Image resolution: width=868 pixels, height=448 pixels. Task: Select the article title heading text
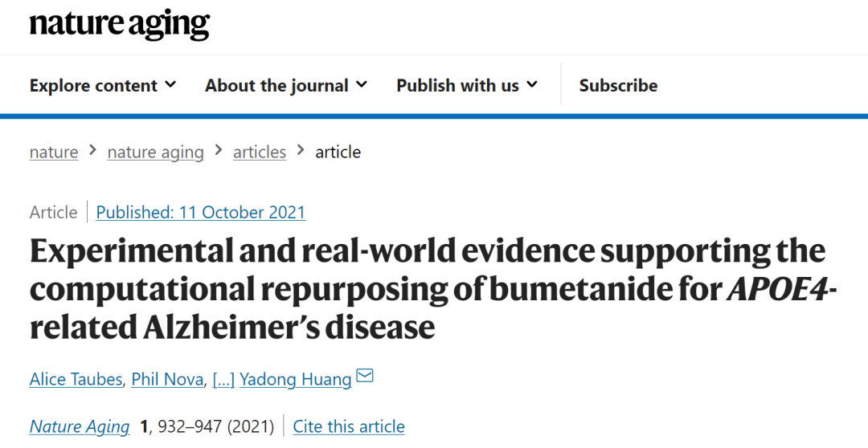432,288
